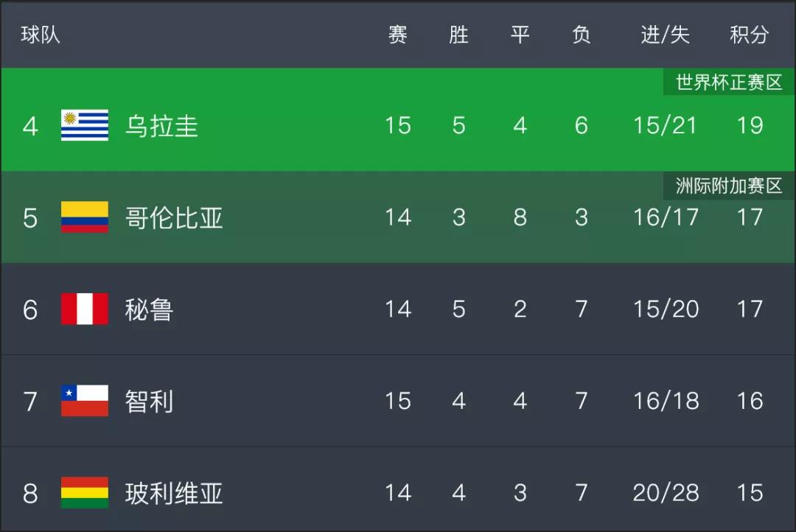Select the 智利 team name
This screenshot has width=796, height=532.
[149, 402]
